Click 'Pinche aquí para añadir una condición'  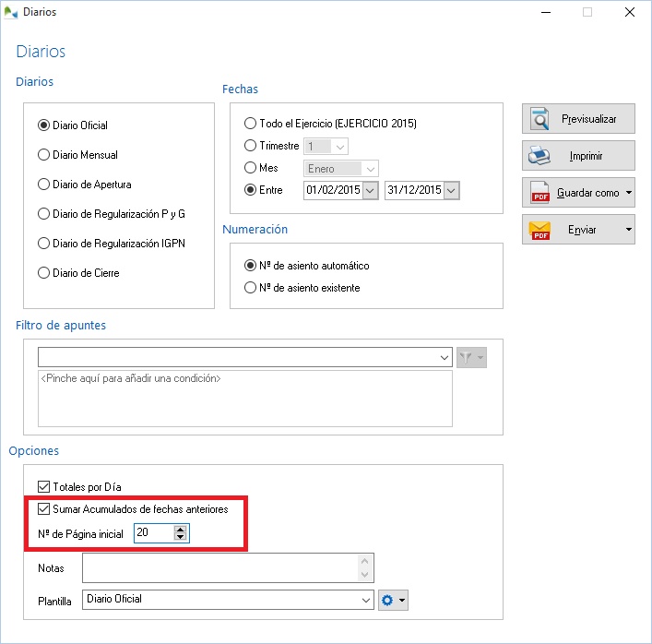pos(131,378)
